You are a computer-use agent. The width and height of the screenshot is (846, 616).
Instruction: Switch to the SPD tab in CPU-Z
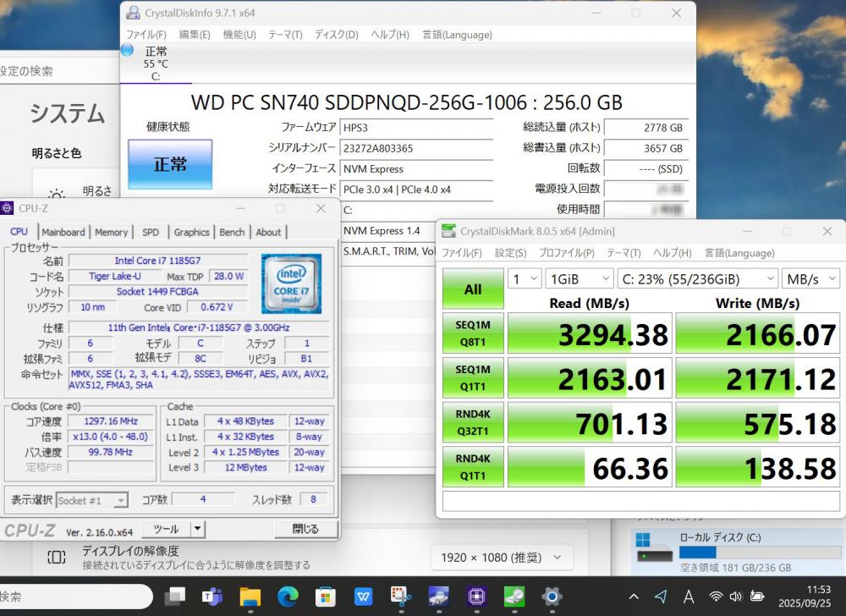[x=151, y=232]
